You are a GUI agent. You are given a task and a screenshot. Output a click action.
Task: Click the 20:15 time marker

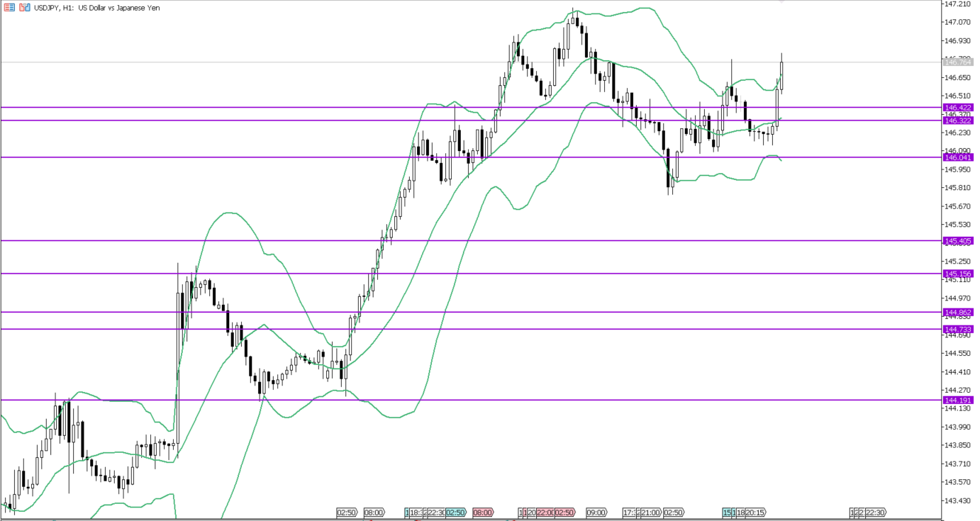click(x=755, y=512)
